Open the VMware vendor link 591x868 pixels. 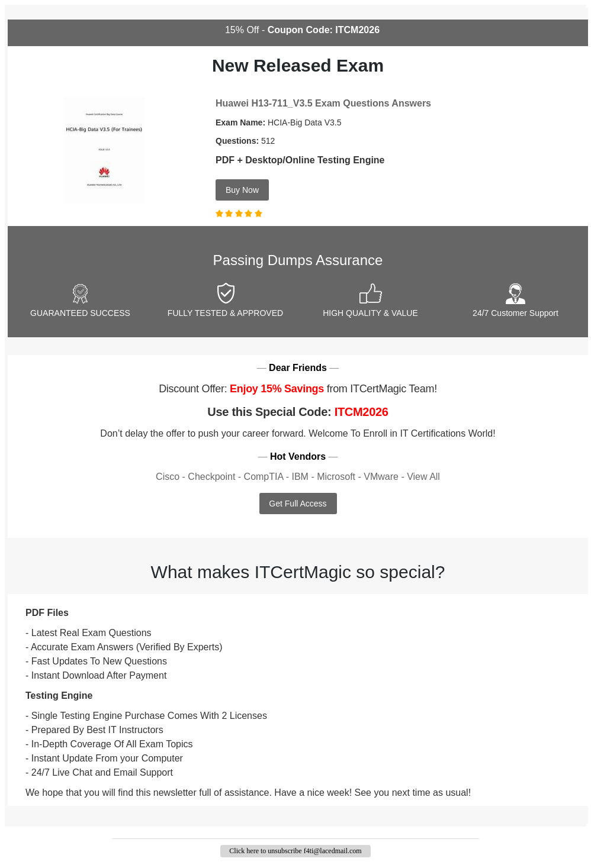coord(381,477)
